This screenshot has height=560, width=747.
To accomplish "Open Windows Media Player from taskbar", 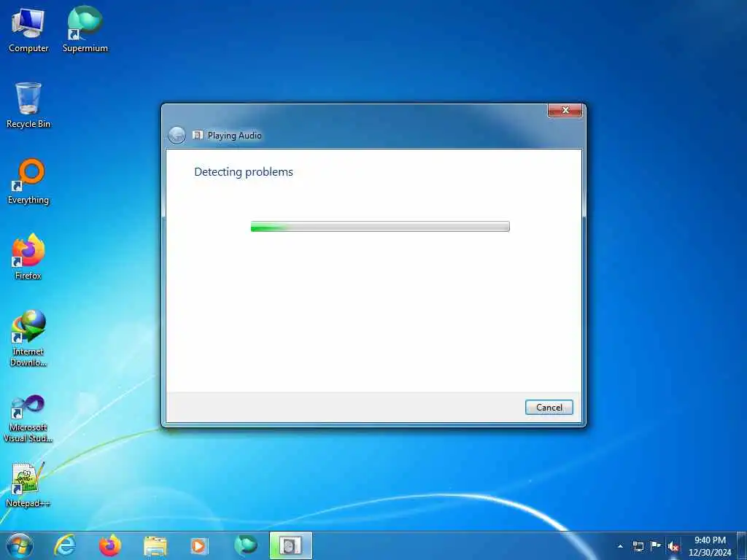I will 198,545.
